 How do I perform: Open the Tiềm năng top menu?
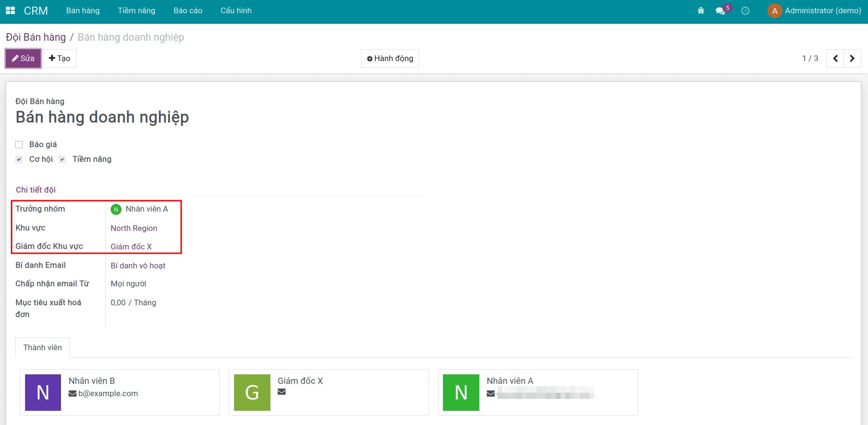(137, 10)
